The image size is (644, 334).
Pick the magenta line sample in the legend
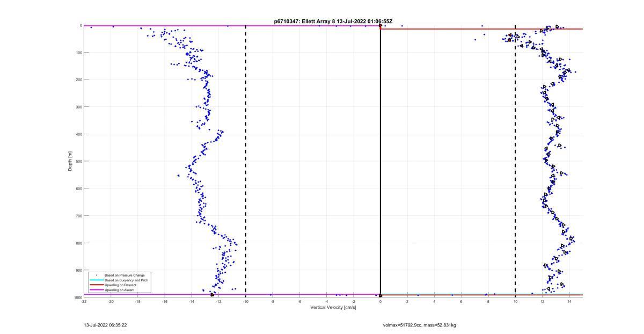click(x=97, y=290)
